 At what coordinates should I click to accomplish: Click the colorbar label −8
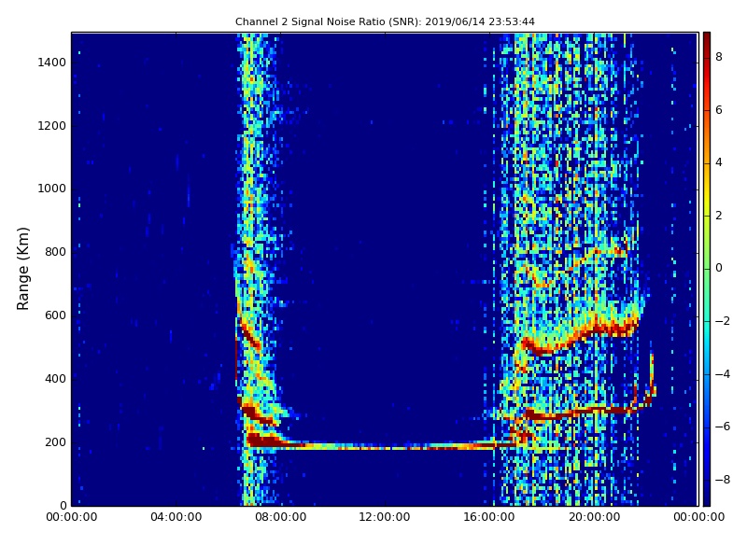tap(722, 480)
